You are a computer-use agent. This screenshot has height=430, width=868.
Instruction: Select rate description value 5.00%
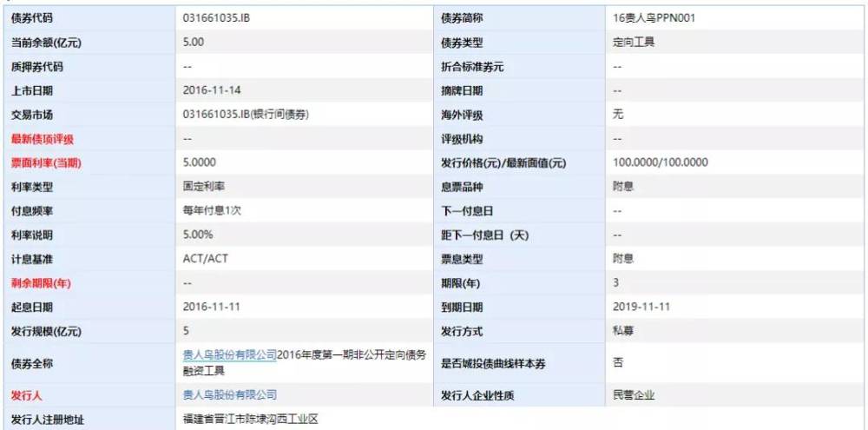(198, 235)
